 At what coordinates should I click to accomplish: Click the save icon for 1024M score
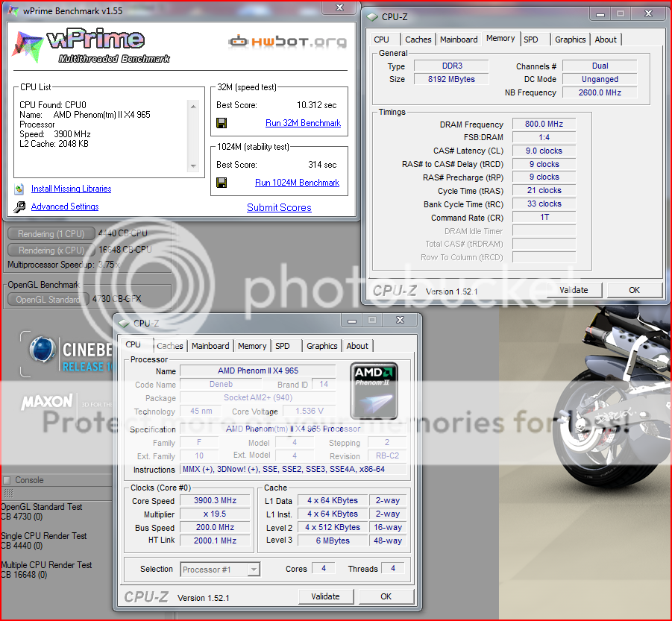pos(222,183)
